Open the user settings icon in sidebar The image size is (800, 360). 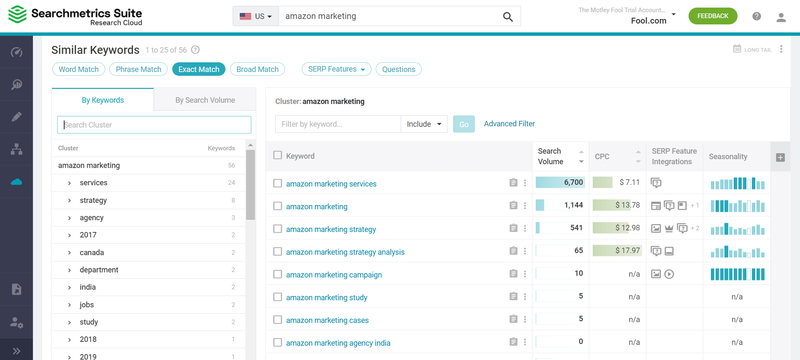(x=16, y=322)
